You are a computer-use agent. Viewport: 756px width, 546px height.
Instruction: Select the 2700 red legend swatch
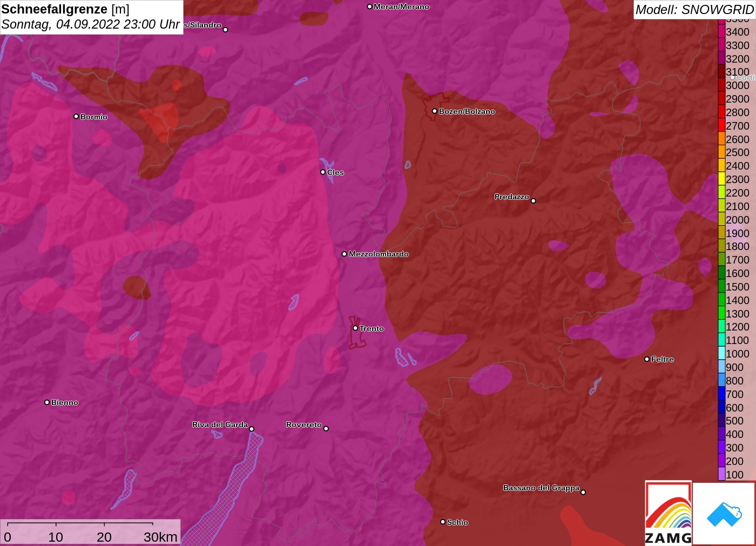(x=721, y=125)
